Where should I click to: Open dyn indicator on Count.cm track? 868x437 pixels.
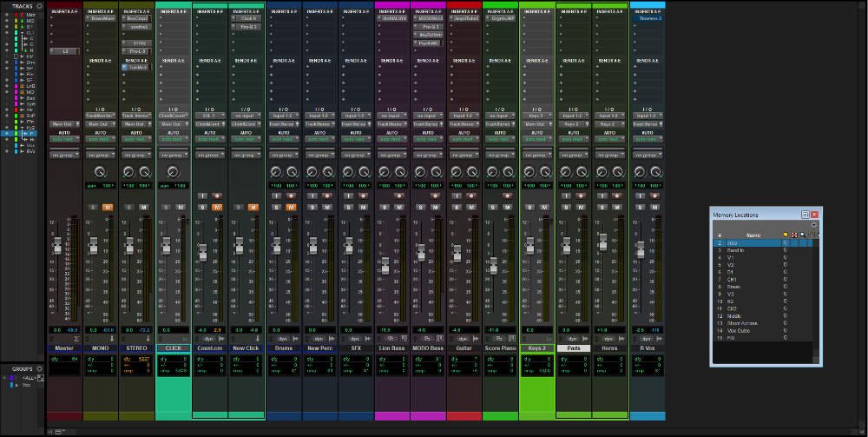coord(208,339)
